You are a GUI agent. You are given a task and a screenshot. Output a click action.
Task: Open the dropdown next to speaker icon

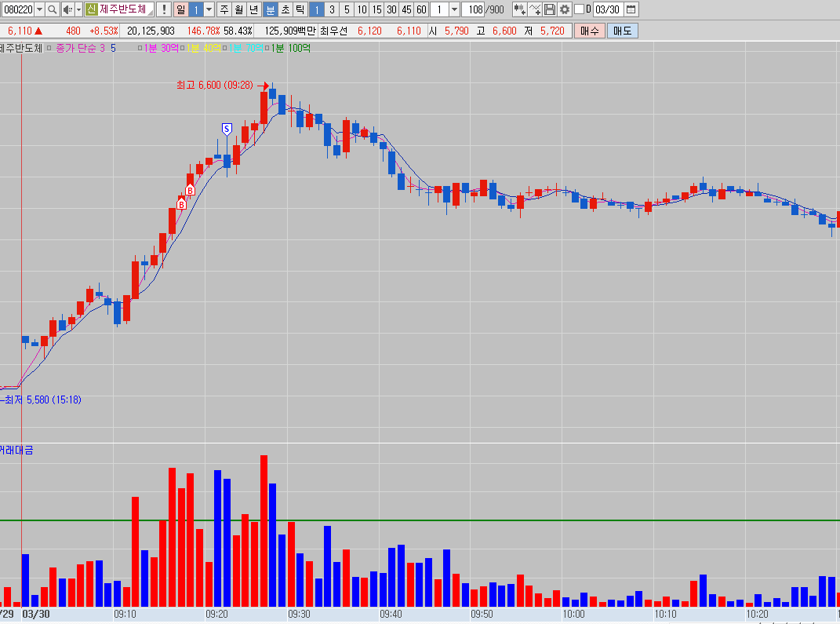click(x=78, y=9)
